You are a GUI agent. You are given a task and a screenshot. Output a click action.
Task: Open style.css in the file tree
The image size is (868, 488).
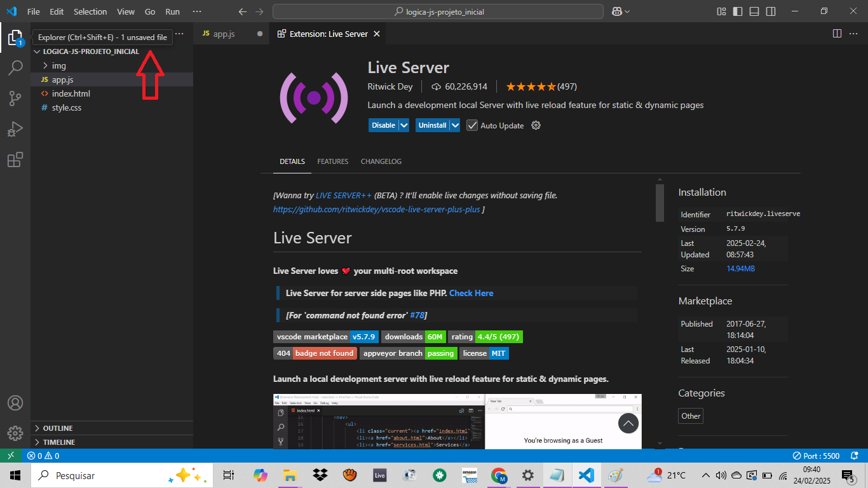112,107
